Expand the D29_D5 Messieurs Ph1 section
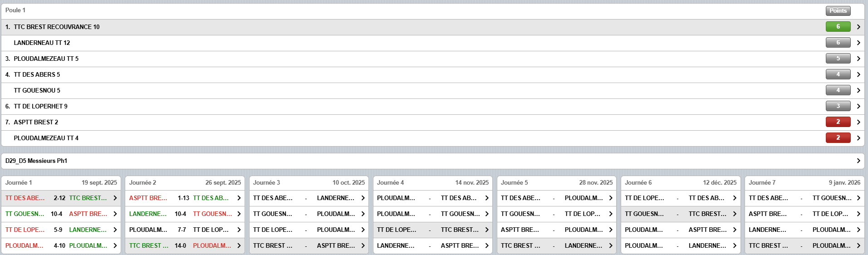Screen dimensions: 868x255 click(x=858, y=161)
